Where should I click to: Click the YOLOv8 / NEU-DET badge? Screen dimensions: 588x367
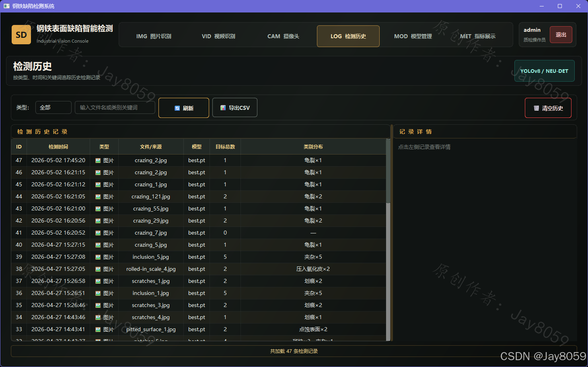tap(545, 71)
